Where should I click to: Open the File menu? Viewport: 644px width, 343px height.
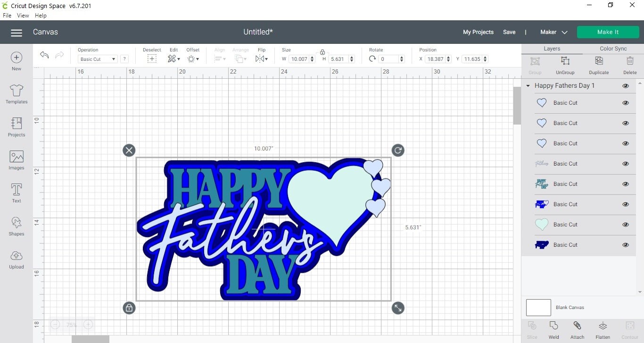click(7, 16)
